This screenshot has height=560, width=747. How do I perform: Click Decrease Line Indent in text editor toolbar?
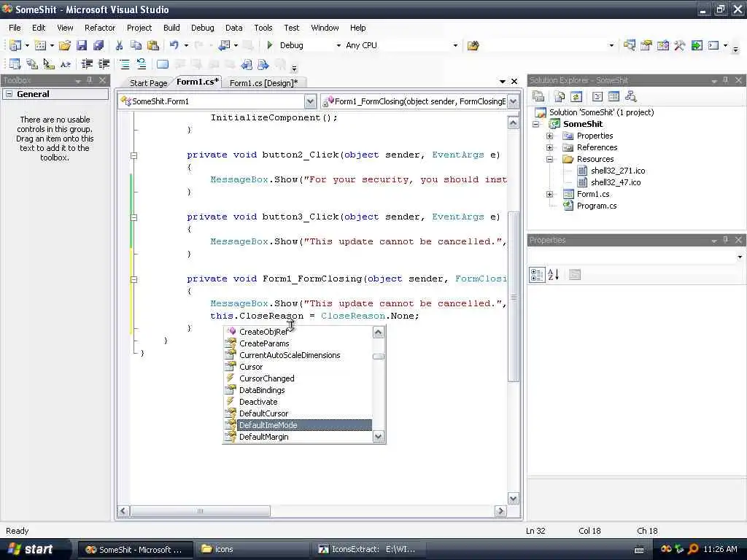[x=87, y=64]
